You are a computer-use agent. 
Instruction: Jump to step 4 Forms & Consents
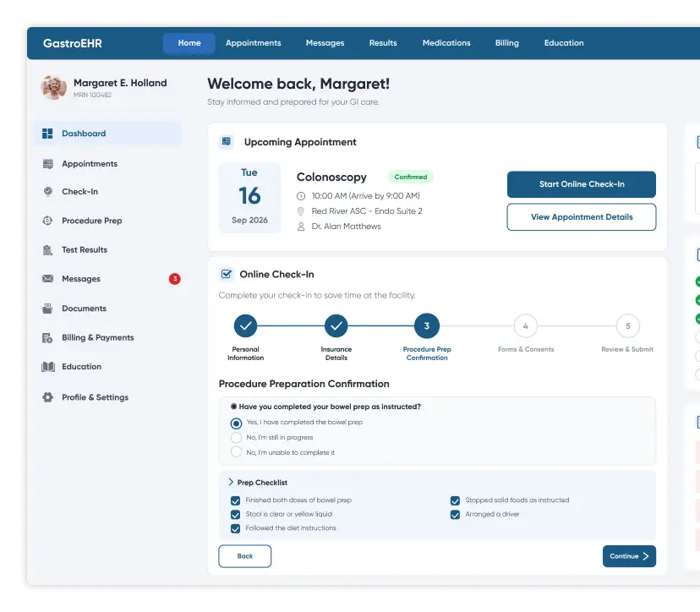526,325
